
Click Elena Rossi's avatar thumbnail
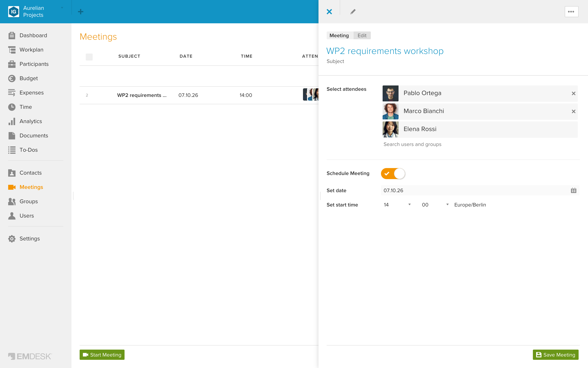pyautogui.click(x=390, y=129)
